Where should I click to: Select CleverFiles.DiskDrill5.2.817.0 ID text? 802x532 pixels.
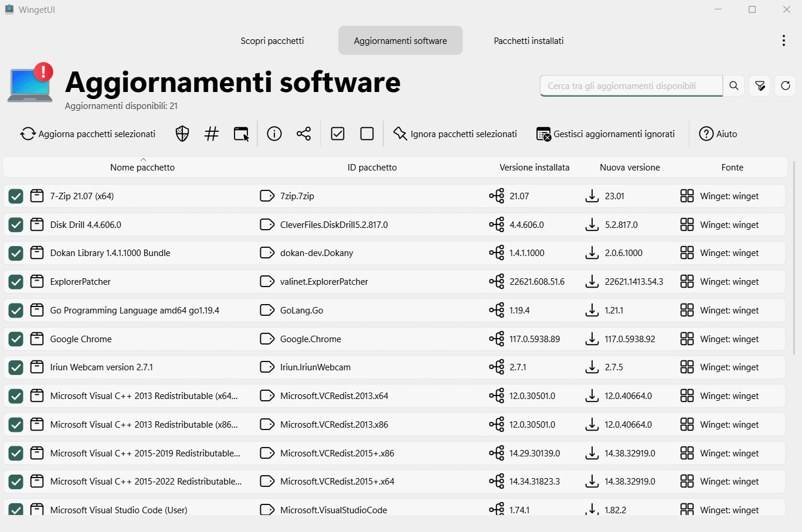[334, 225]
